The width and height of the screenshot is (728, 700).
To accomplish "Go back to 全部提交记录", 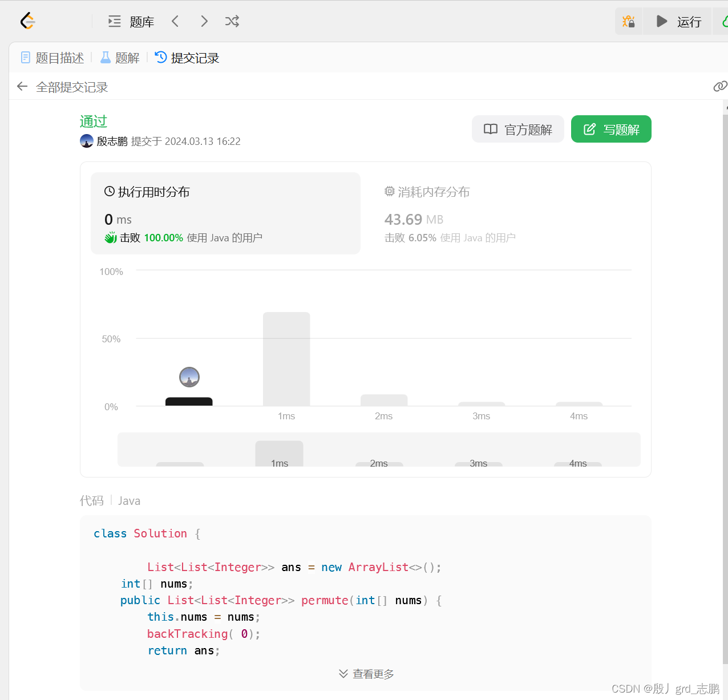I will (x=62, y=87).
